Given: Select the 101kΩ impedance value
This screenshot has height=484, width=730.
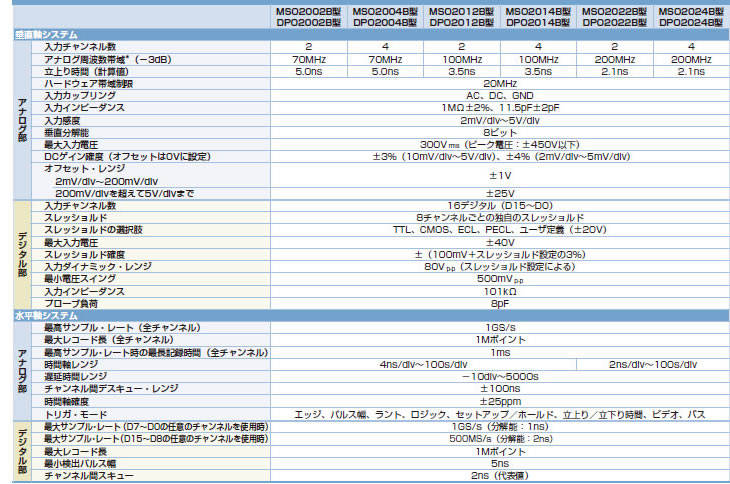Looking at the screenshot, I should (x=500, y=291).
